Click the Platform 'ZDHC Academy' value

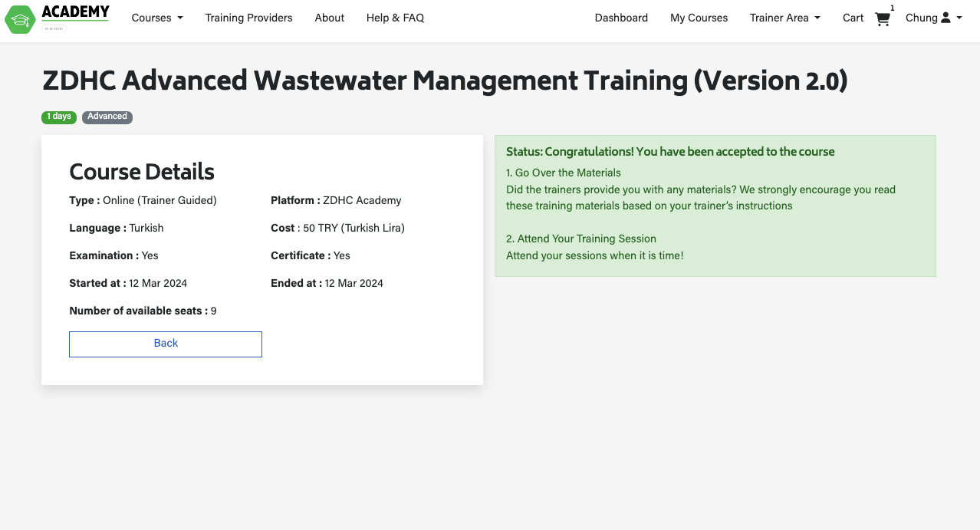[362, 200]
